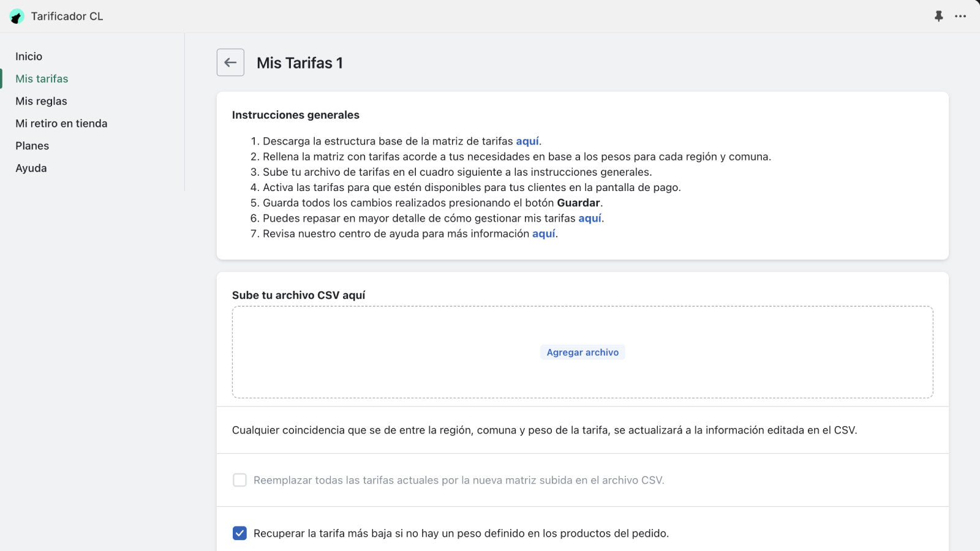Follow the aquí link about managing mis tarifas
This screenshot has height=551, width=980.
click(590, 218)
